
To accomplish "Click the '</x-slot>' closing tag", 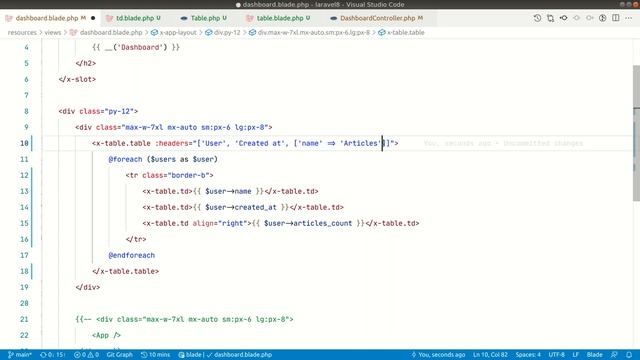I will coord(77,79).
